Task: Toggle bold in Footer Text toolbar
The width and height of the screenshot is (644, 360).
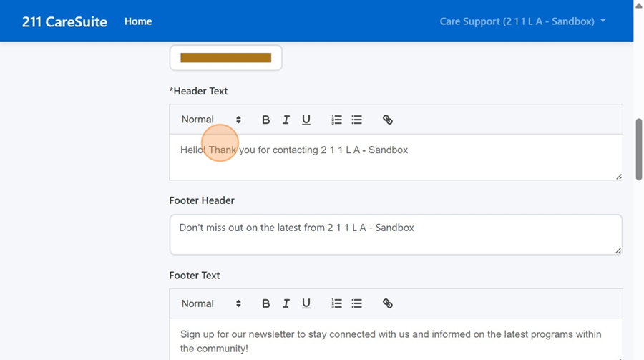Action: point(265,303)
